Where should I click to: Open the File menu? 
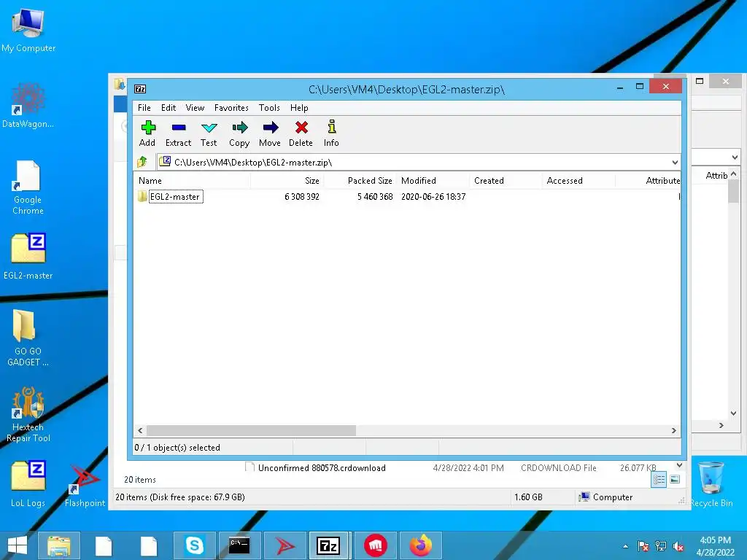[x=144, y=108]
